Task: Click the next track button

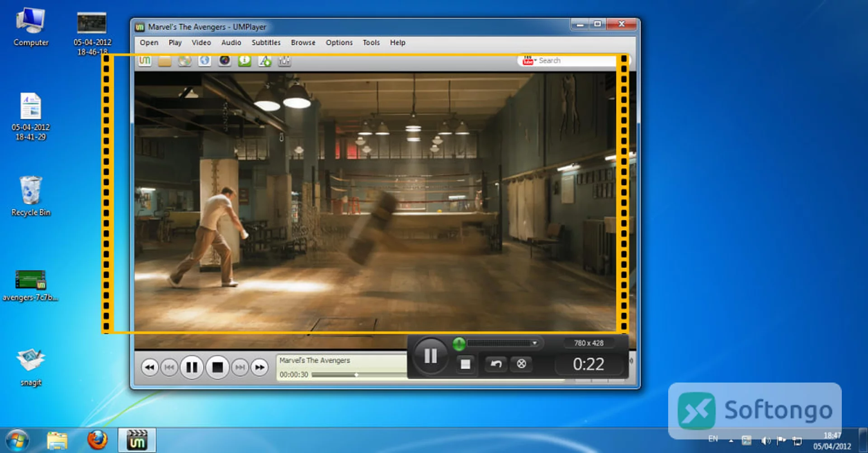Action: pos(240,368)
